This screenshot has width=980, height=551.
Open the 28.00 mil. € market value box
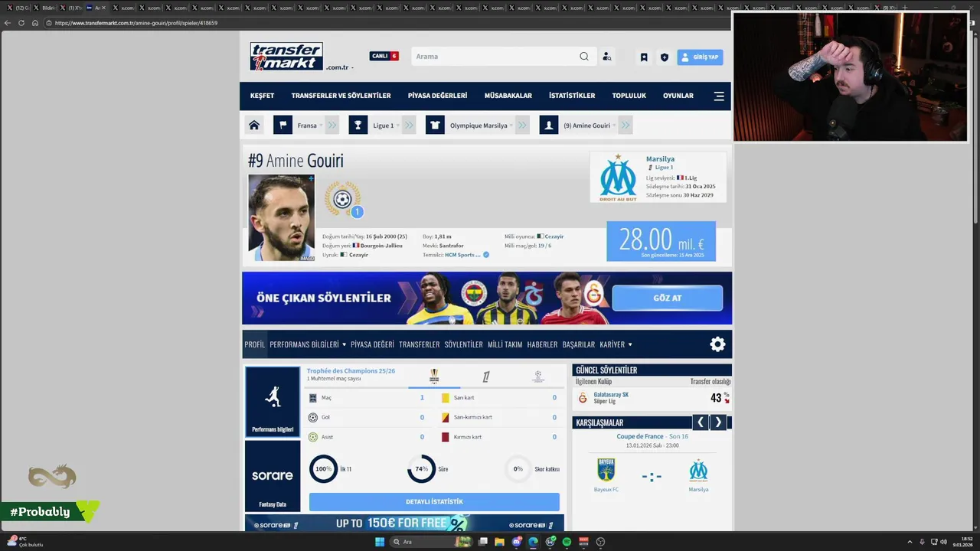(661, 241)
